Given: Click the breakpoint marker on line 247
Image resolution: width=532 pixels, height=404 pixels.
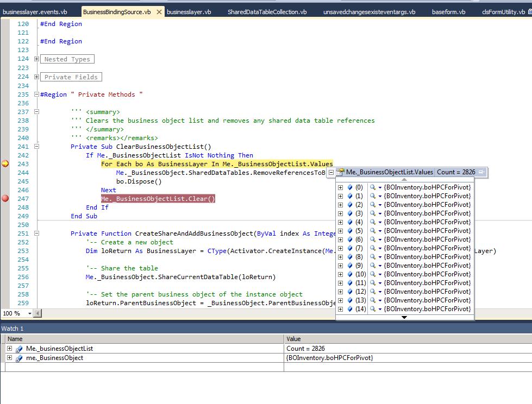Looking at the screenshot, I should [x=5, y=199].
